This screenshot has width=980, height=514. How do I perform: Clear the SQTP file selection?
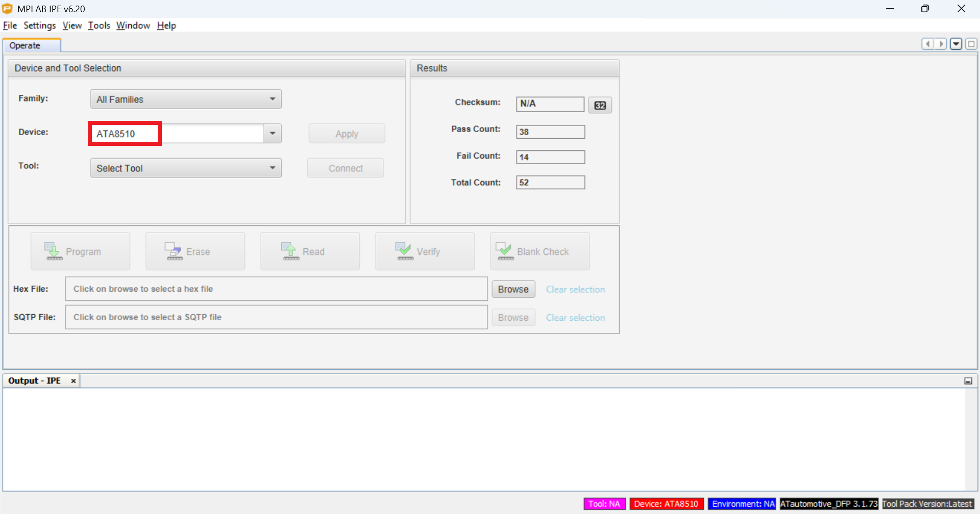[x=575, y=317]
